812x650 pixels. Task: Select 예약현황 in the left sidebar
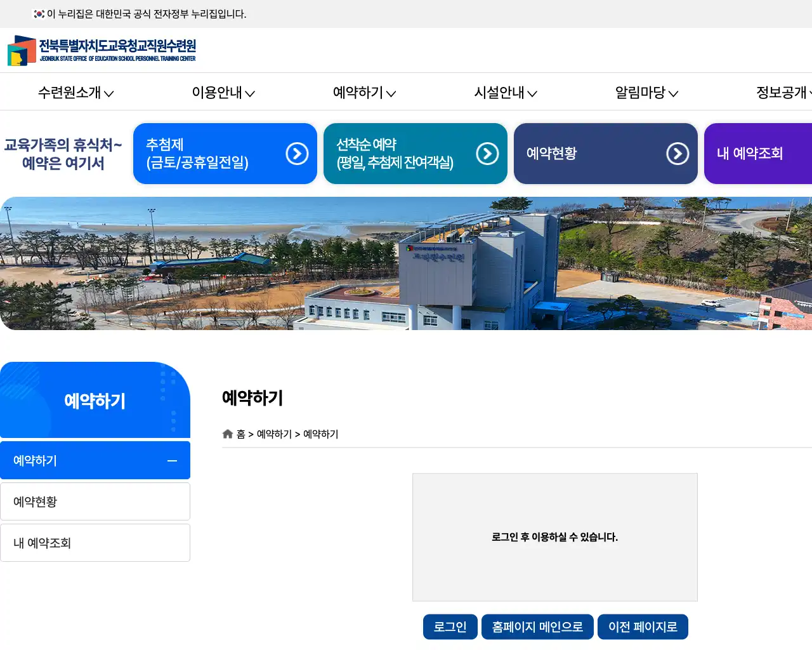[95, 501]
